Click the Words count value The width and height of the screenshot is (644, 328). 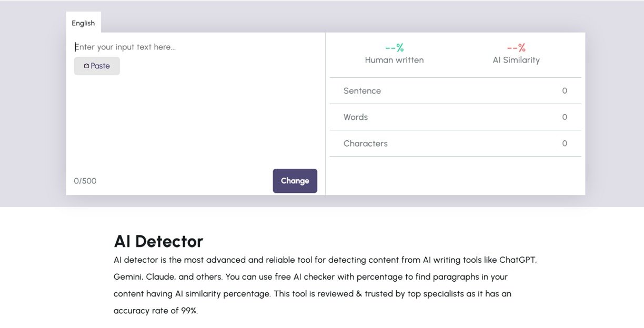[565, 117]
